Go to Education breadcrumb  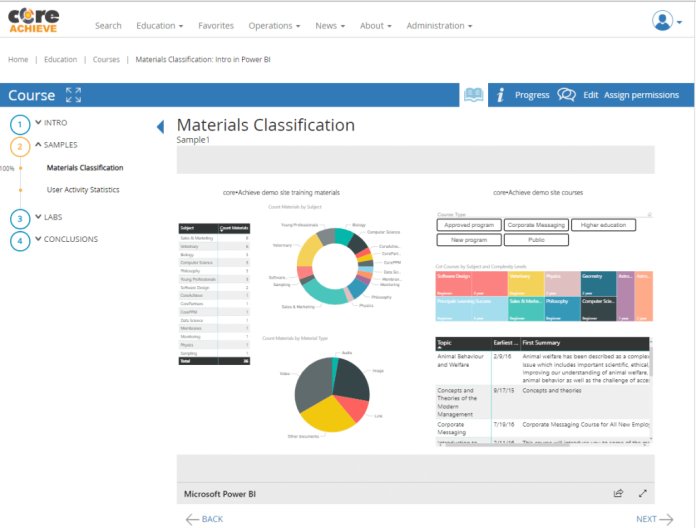pos(60,59)
